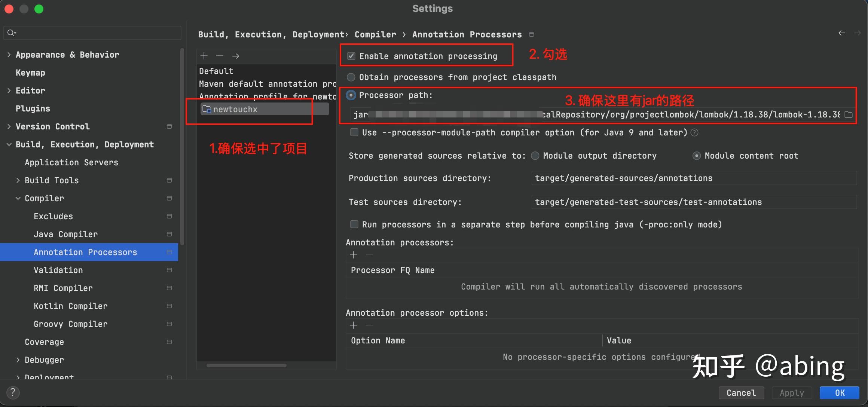868x407 pixels.
Task: Click the project marker icon on Version Control row
Action: 169,126
